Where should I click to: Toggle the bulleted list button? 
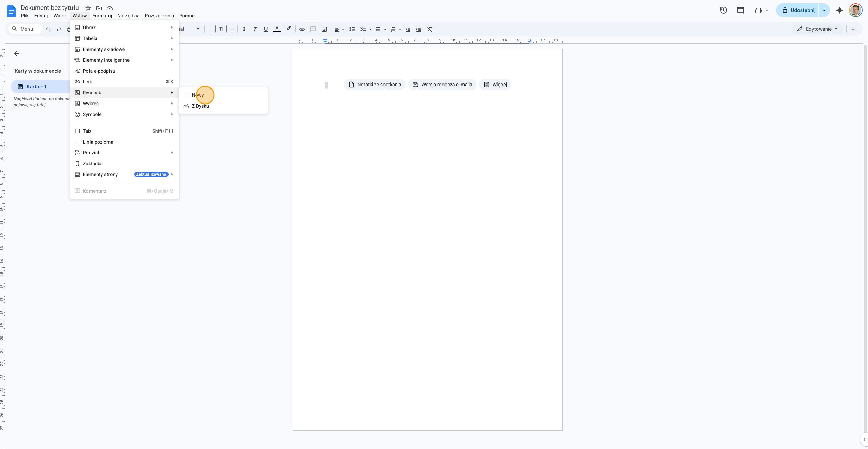click(x=378, y=29)
